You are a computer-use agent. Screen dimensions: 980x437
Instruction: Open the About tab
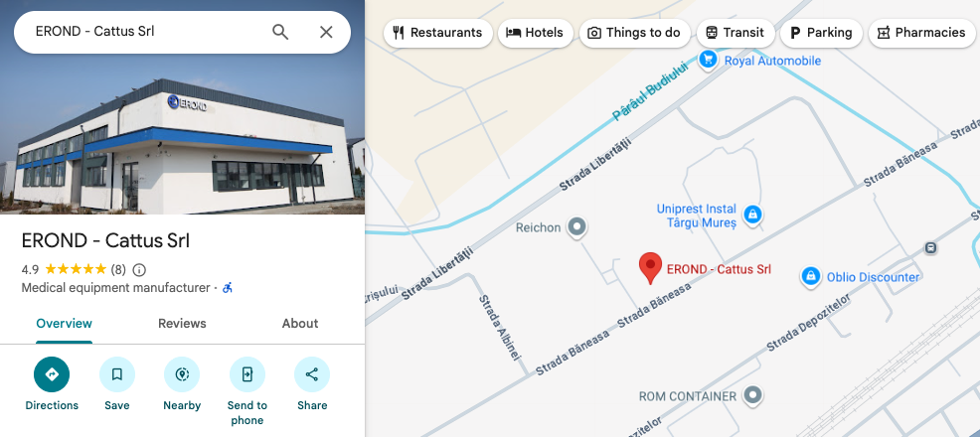coord(300,324)
